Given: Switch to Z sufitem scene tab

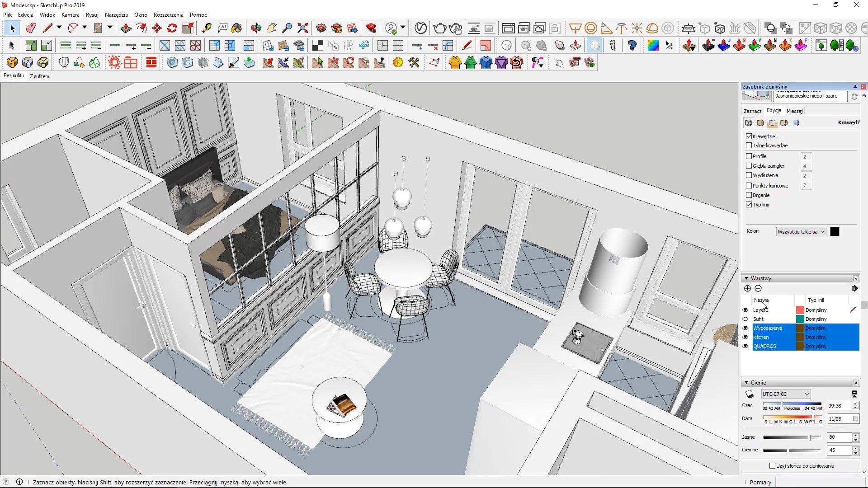Looking at the screenshot, I should coord(39,75).
